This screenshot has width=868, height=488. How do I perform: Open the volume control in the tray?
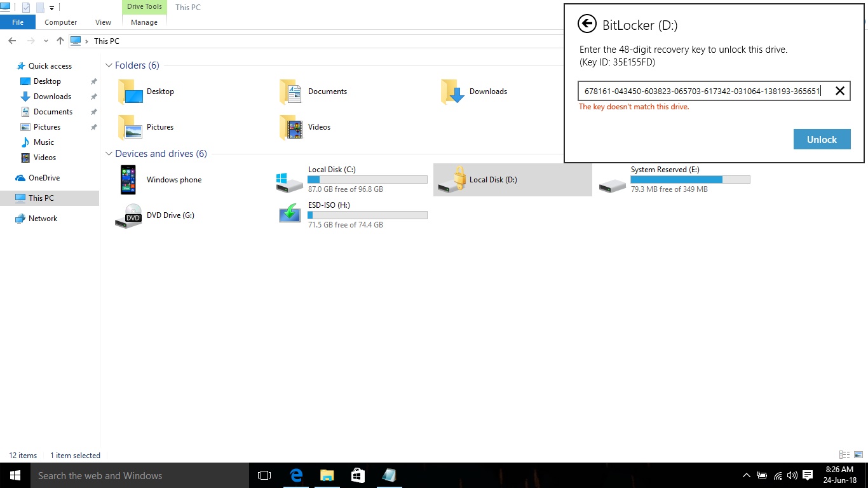coord(792,475)
